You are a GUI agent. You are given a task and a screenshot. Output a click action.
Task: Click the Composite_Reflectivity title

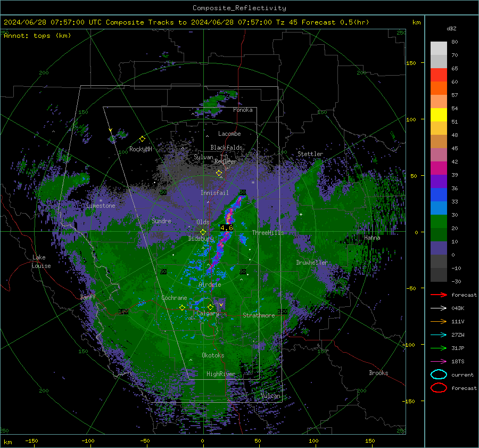240,8
